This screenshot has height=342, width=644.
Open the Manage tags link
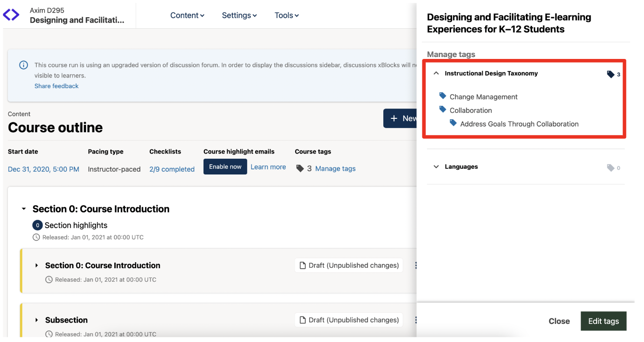pyautogui.click(x=335, y=169)
